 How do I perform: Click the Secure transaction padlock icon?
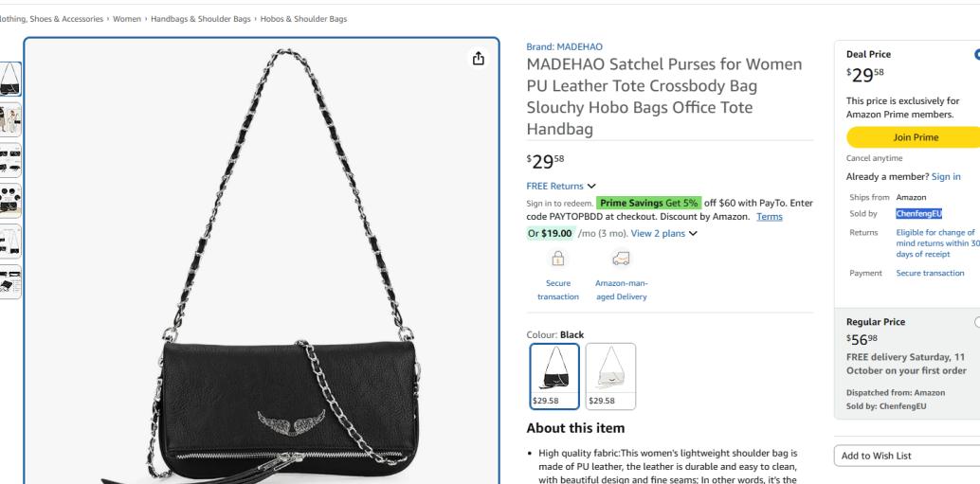558,258
